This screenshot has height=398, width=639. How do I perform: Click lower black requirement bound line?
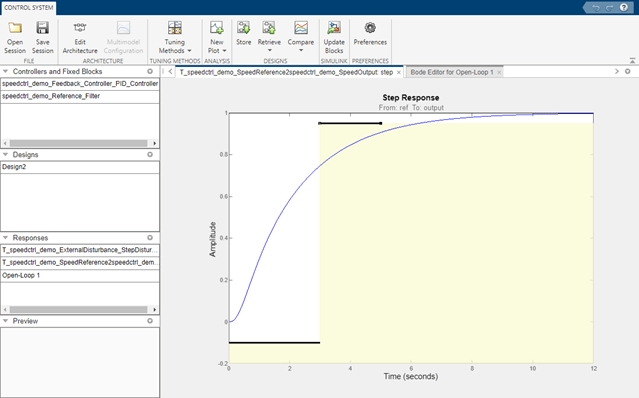point(274,343)
